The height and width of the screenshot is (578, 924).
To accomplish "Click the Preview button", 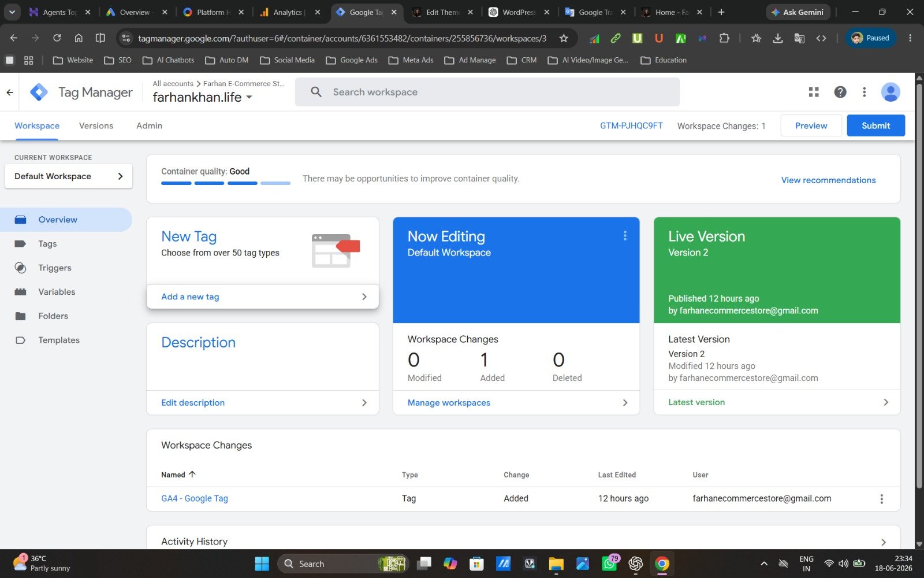I will pyautogui.click(x=811, y=125).
